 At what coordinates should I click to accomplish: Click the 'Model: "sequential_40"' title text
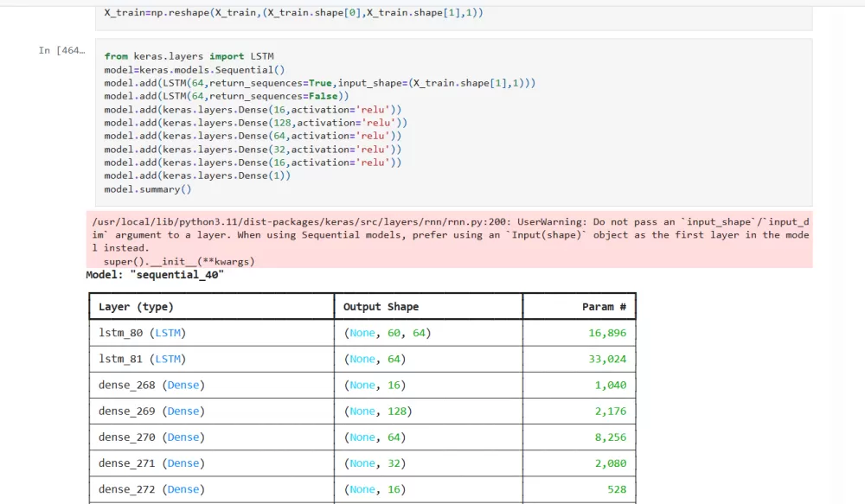point(155,275)
